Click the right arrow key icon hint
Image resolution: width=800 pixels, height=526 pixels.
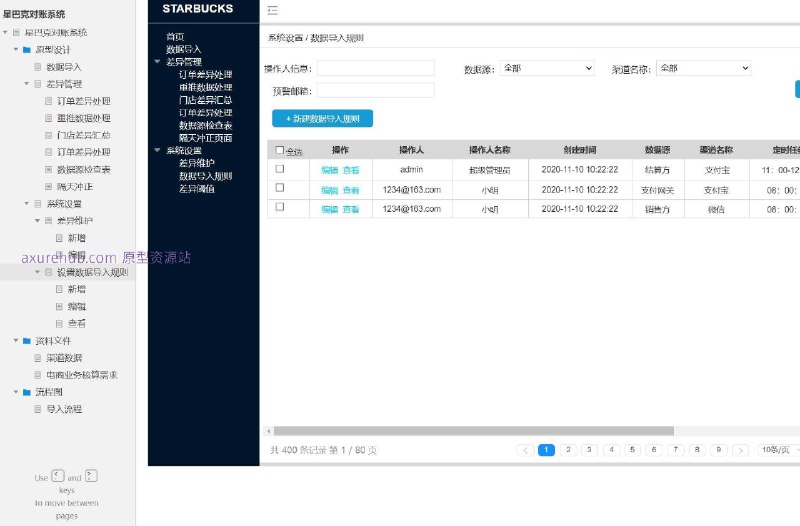click(x=91, y=476)
